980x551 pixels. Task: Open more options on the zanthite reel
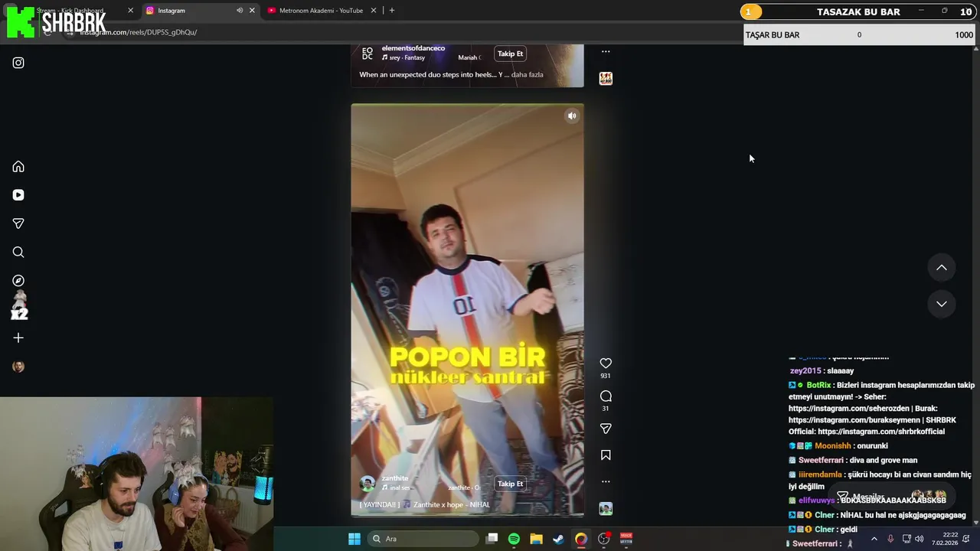coord(606,481)
